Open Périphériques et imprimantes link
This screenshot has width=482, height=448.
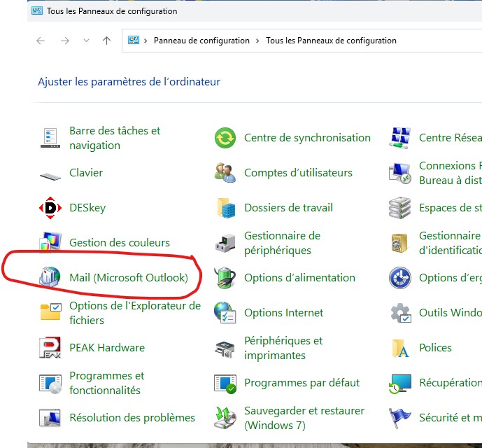[x=283, y=348]
